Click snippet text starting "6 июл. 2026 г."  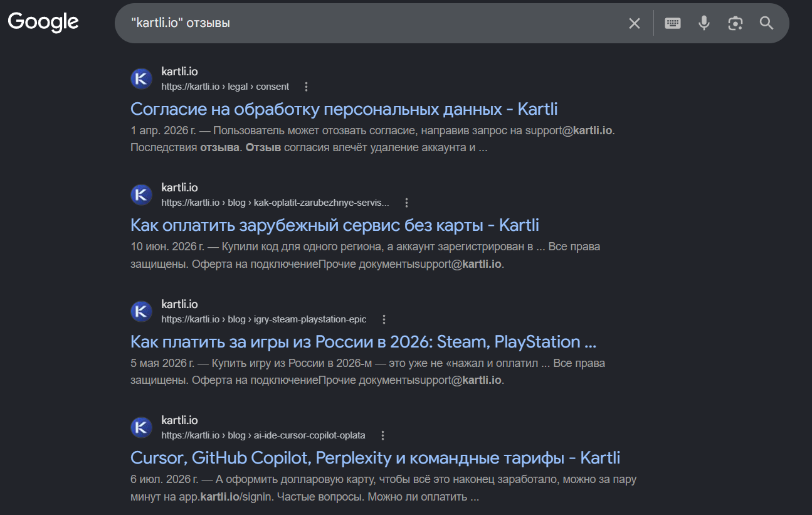pos(384,488)
